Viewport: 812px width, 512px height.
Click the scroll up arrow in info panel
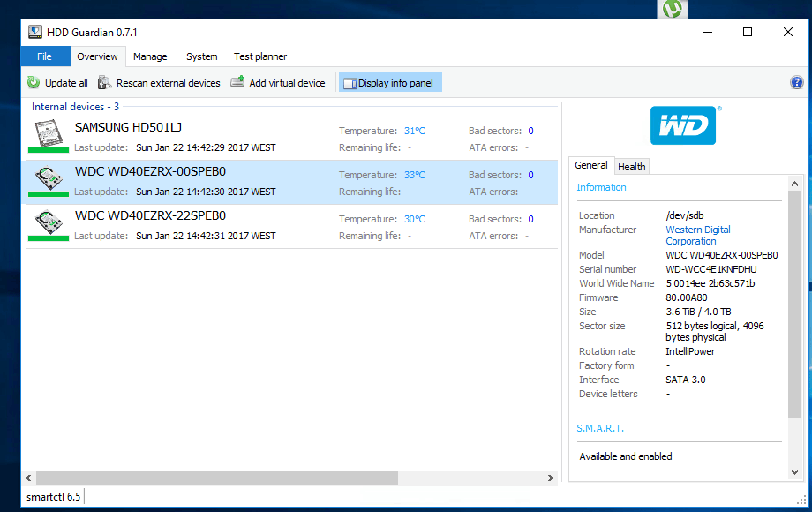coord(794,184)
